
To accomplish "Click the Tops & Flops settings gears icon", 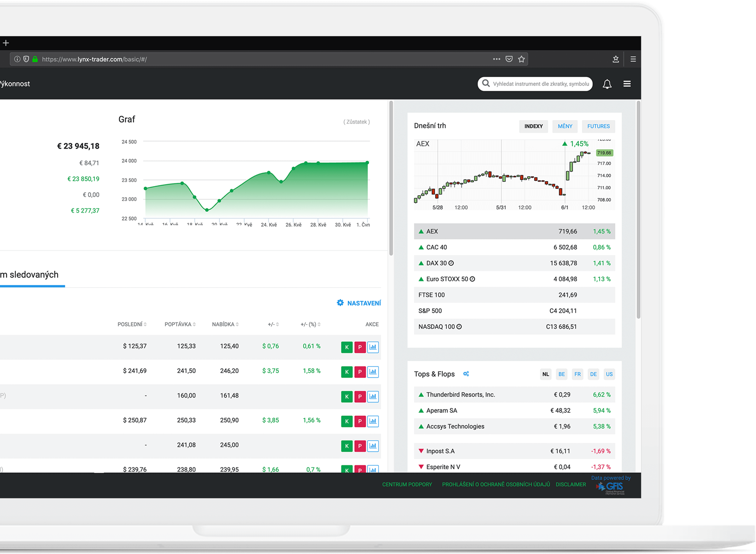I will pos(466,374).
